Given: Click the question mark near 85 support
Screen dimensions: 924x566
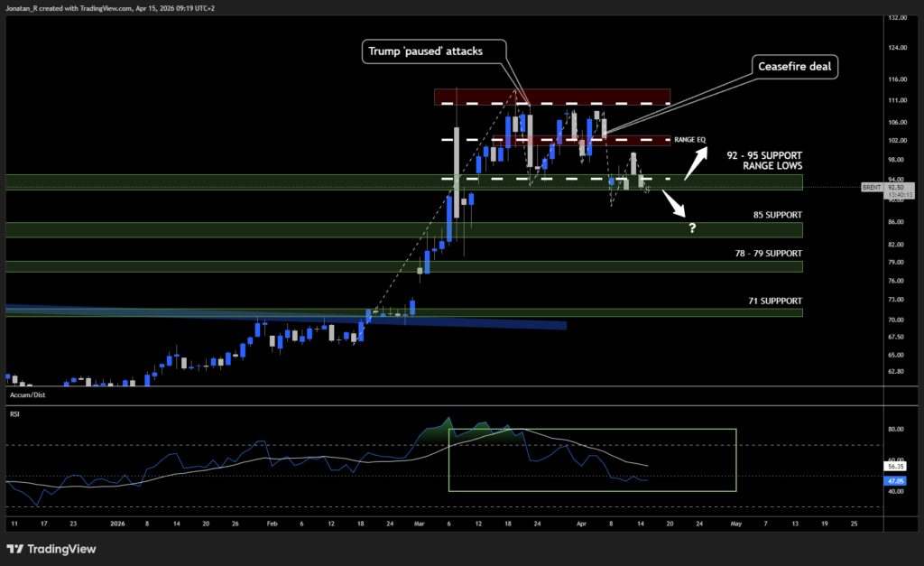Looking at the screenshot, I should tap(692, 227).
